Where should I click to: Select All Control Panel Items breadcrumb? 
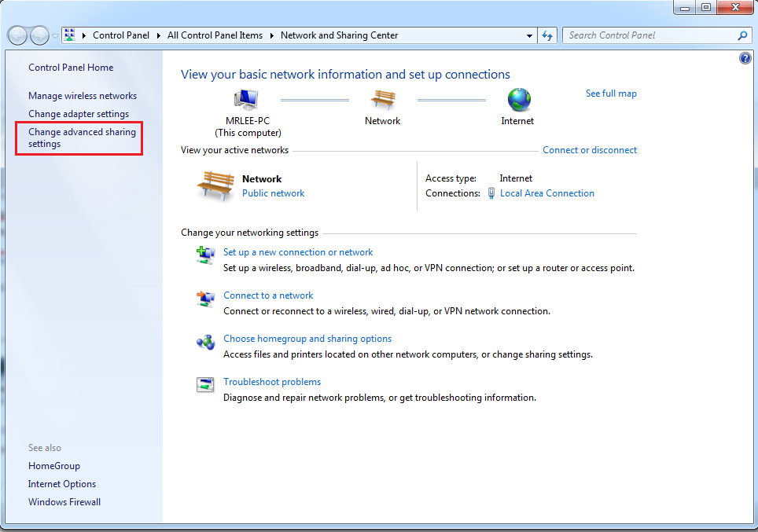point(215,35)
